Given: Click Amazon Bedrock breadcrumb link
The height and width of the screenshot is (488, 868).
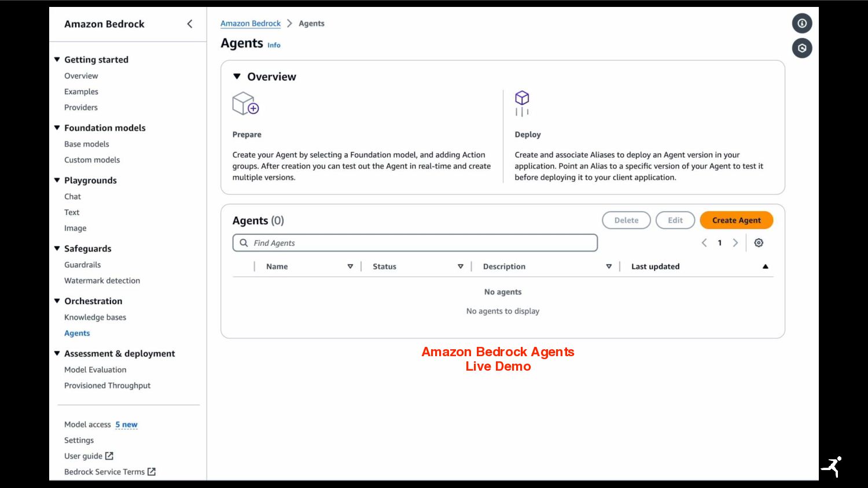Looking at the screenshot, I should [x=251, y=24].
